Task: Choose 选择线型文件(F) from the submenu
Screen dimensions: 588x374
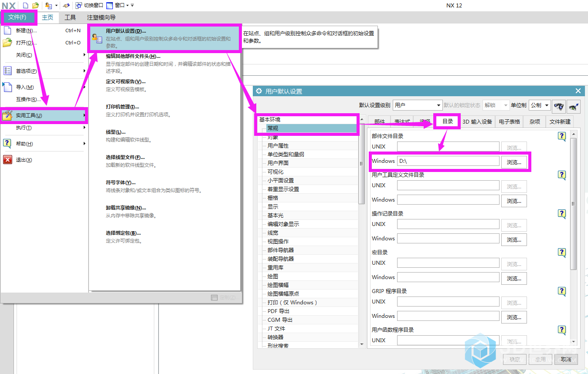Action: click(x=165, y=161)
